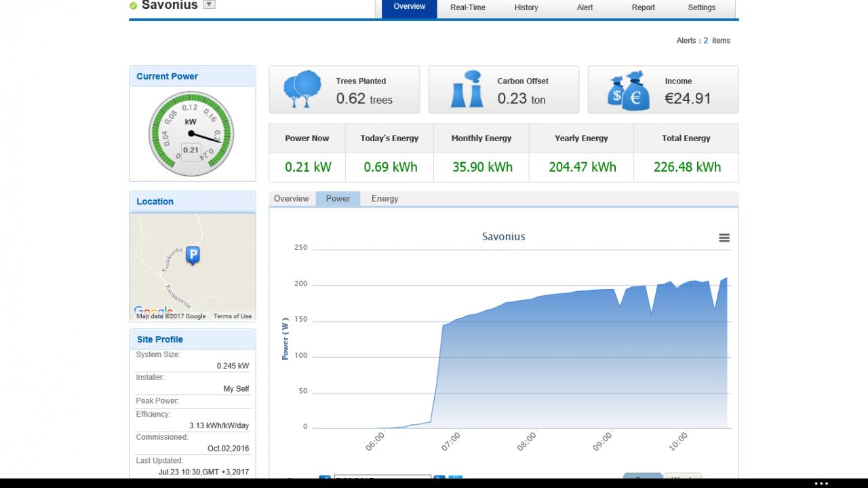The width and height of the screenshot is (868, 488).
Task: Click Monthly Energy value 35.90 kWh
Action: pos(482,167)
